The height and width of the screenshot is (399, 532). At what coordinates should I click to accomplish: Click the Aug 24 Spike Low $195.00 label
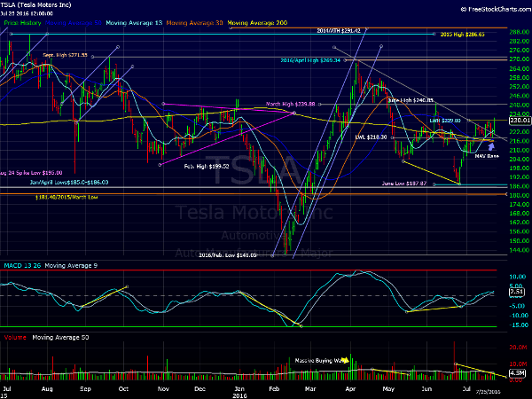click(31, 173)
